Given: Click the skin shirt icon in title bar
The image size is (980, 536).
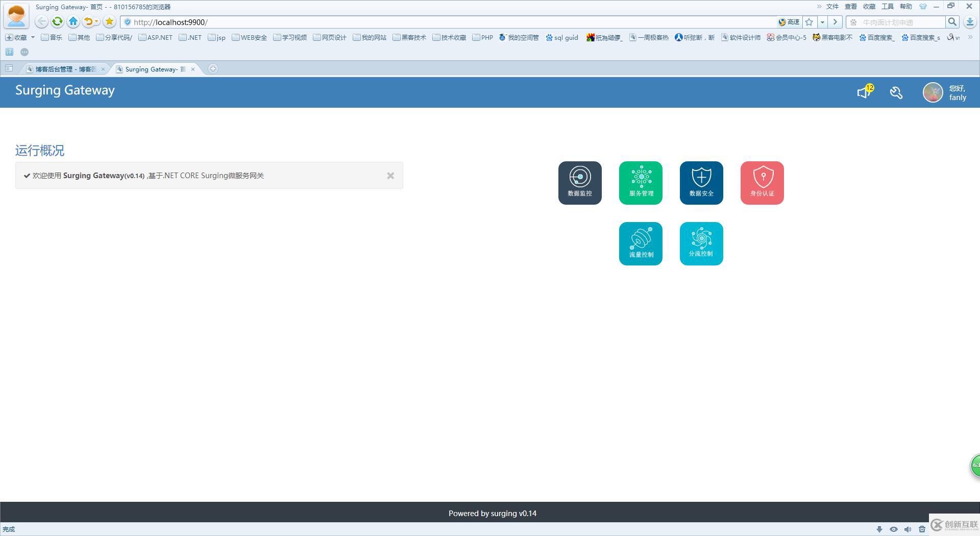Looking at the screenshot, I should [923, 7].
